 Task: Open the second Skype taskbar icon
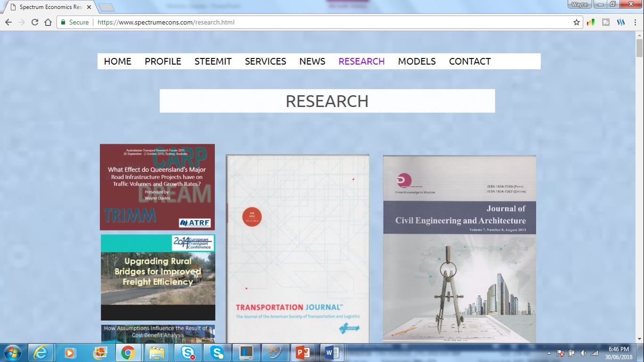point(217,353)
